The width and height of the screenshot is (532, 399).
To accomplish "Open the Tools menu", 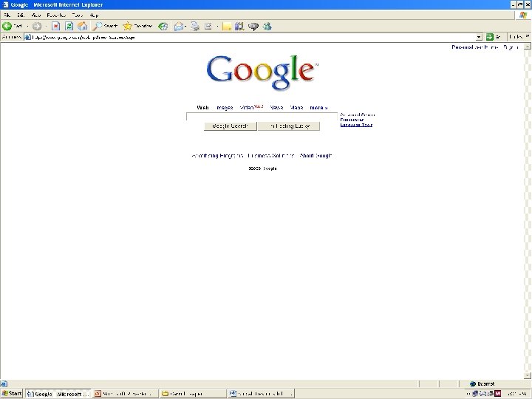I will (x=78, y=15).
